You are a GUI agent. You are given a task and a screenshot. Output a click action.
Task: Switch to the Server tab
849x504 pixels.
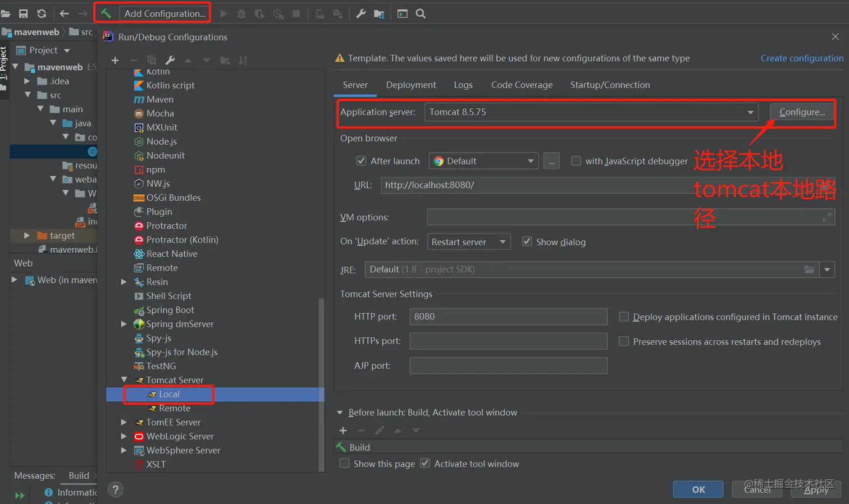(x=355, y=85)
